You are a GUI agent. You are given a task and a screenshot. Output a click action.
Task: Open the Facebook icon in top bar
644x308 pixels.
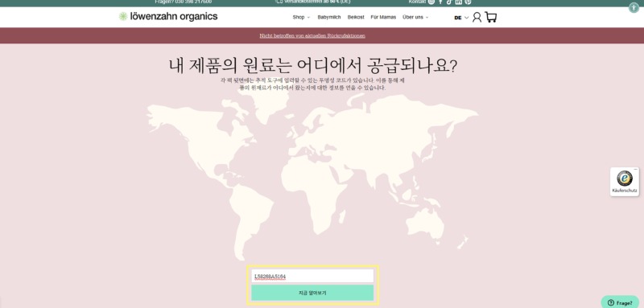pyautogui.click(x=440, y=2)
